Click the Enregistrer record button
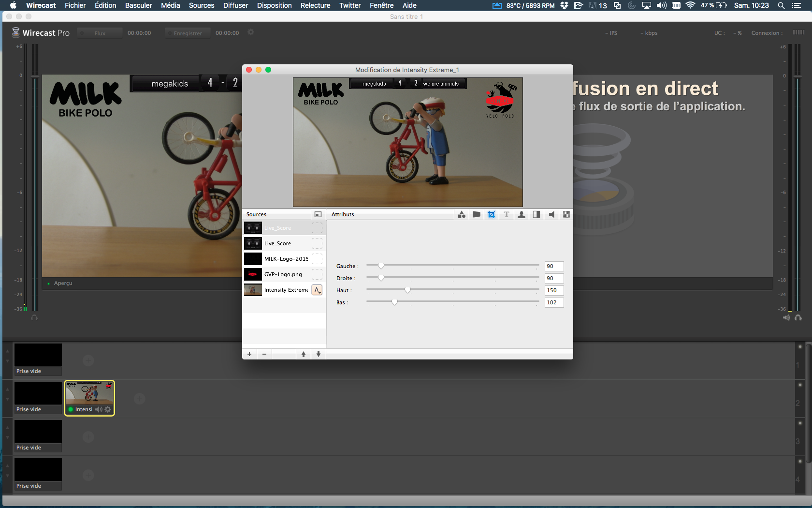Viewport: 812px width, 508px height. coord(188,33)
